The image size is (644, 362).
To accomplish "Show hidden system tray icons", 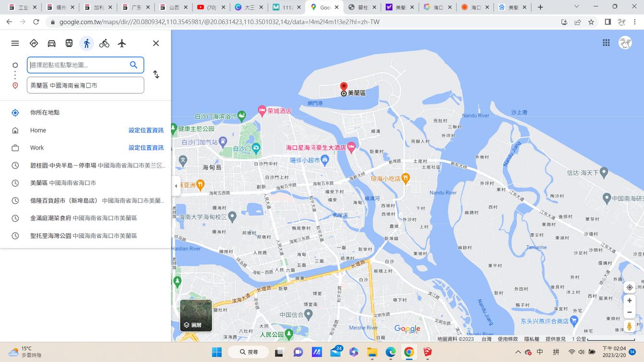I will coord(517,352).
